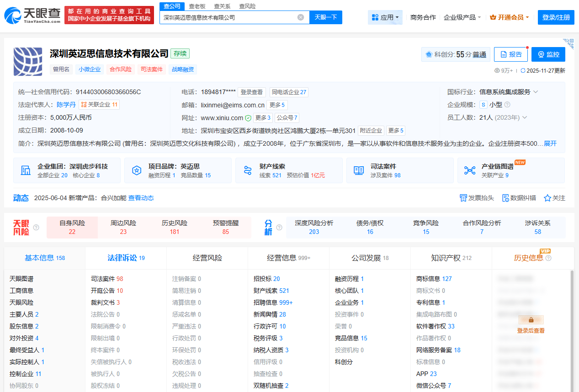Expand employee count year dropdown

click(525, 117)
